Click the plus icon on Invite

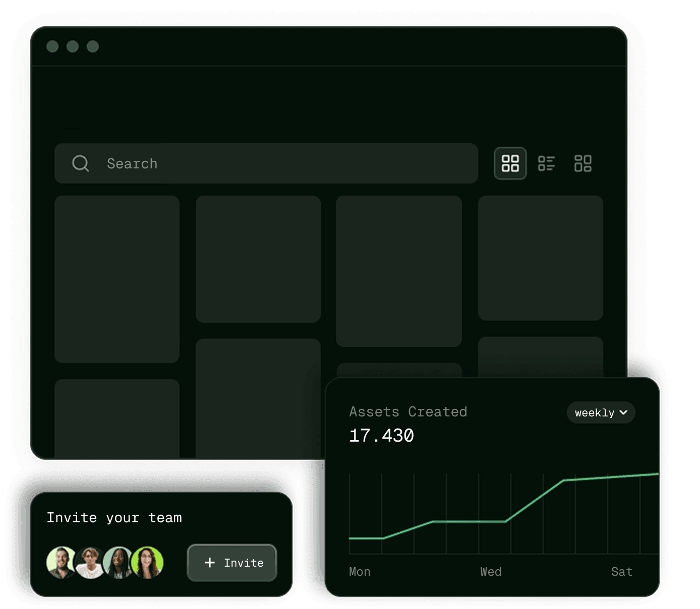(x=210, y=563)
